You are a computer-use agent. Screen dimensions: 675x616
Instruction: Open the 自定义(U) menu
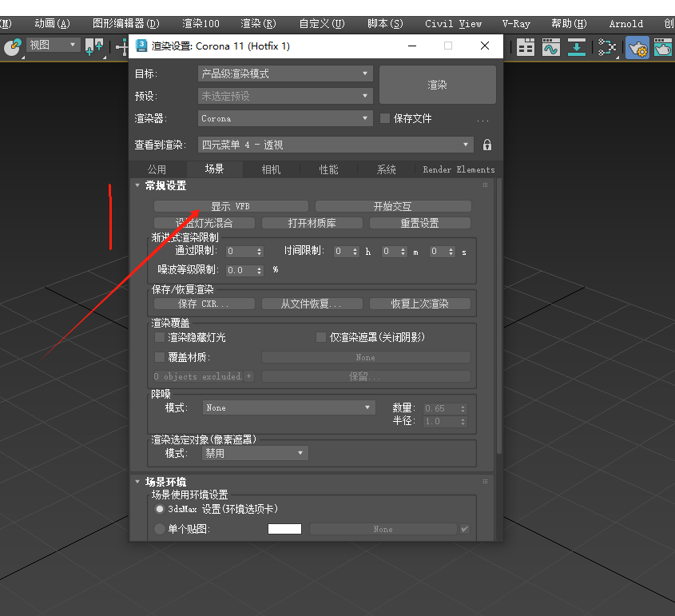click(x=322, y=24)
